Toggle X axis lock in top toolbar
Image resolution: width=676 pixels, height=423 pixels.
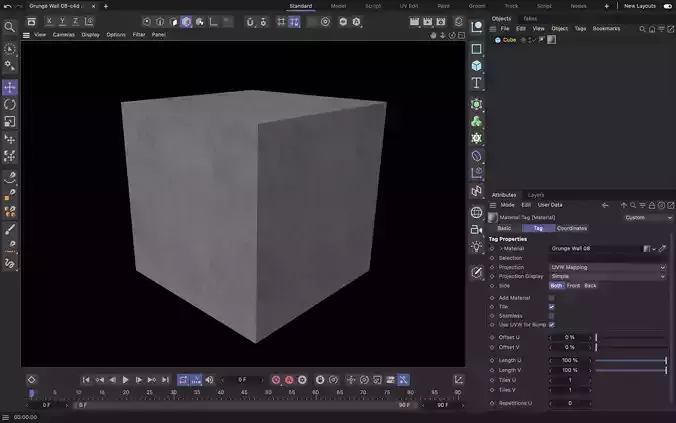coord(49,21)
